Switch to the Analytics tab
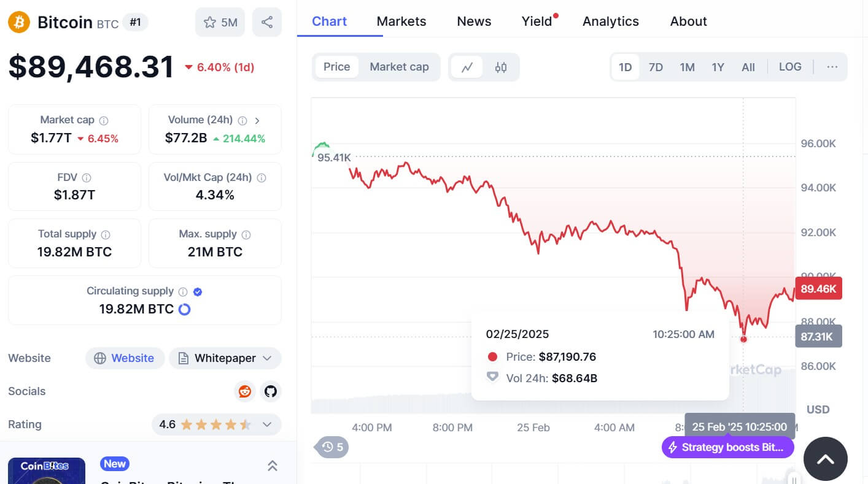868x484 pixels. [610, 21]
